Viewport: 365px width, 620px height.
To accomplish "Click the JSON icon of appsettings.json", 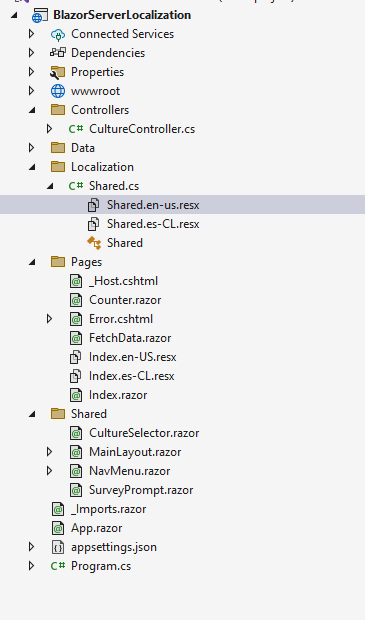I will click(x=58, y=547).
